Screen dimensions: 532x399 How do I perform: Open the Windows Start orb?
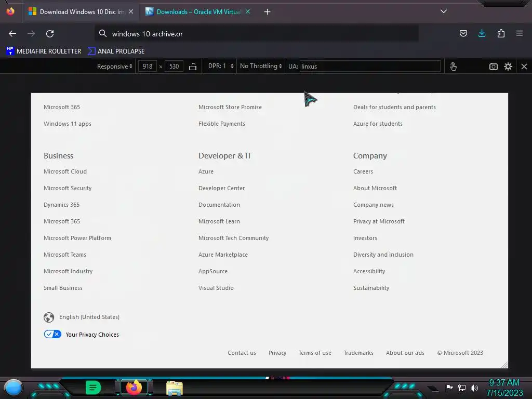[x=14, y=388]
